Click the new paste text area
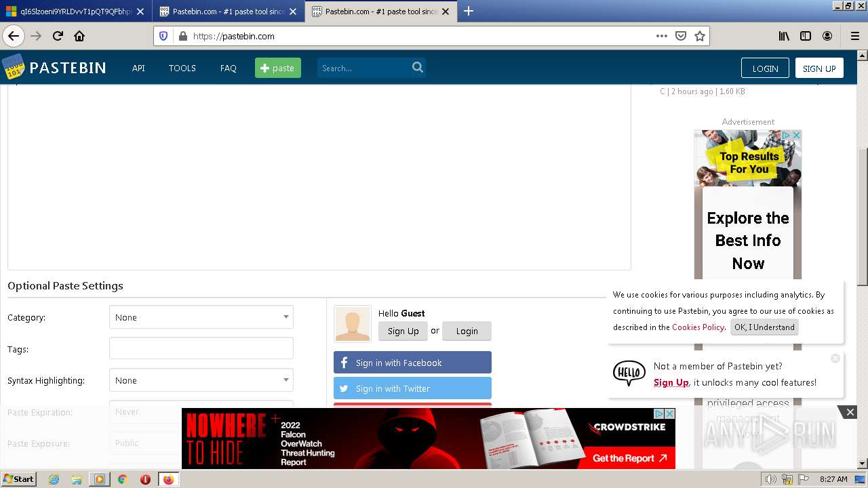This screenshot has height=488, width=868. [x=319, y=176]
